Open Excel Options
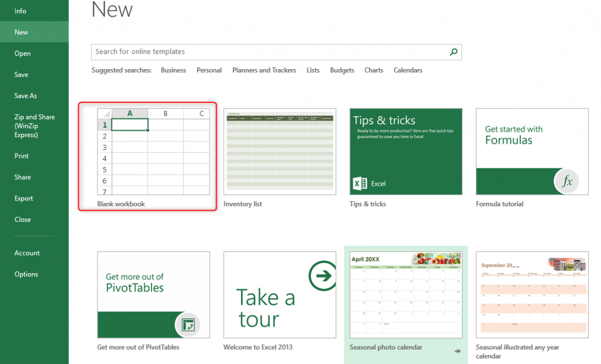601x364 pixels. click(27, 274)
